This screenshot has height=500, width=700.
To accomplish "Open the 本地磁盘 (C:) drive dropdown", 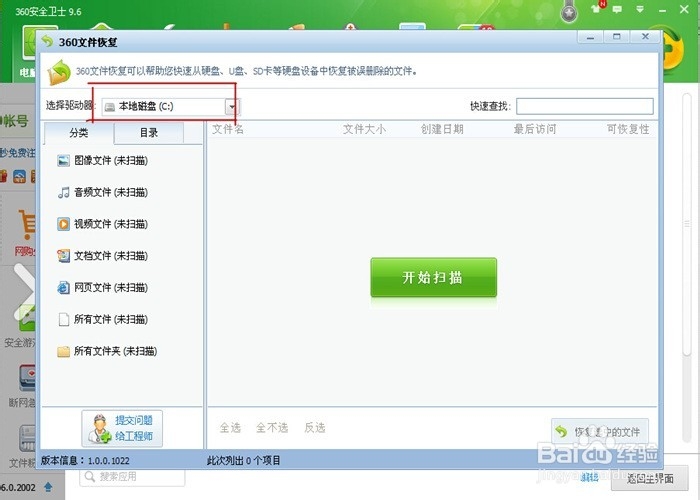I will 171,107.
